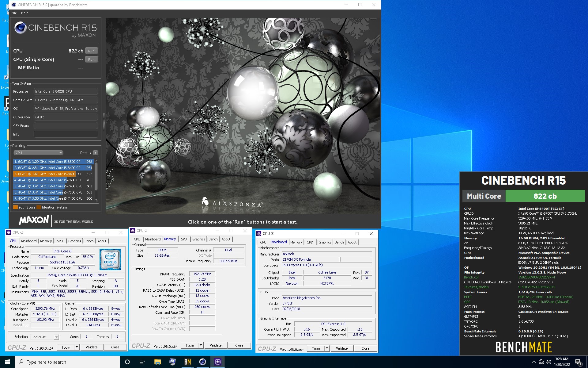The image size is (588, 368).
Task: Show hidden system tray icons
Action: (x=533, y=362)
